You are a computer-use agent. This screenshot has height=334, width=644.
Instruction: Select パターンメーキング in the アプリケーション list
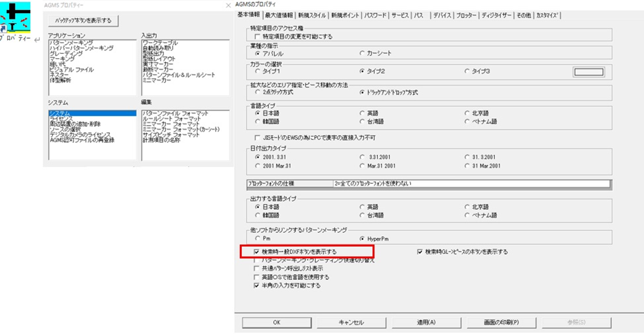click(71, 43)
